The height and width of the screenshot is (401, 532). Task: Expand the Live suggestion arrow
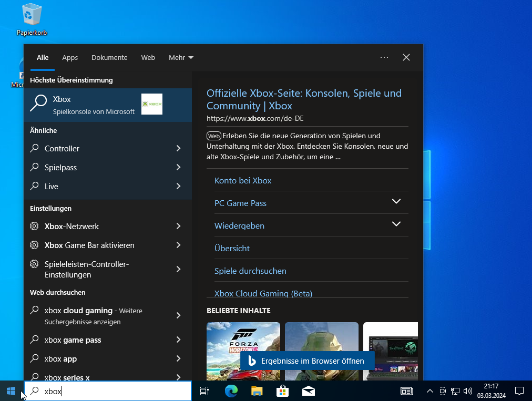pos(178,186)
